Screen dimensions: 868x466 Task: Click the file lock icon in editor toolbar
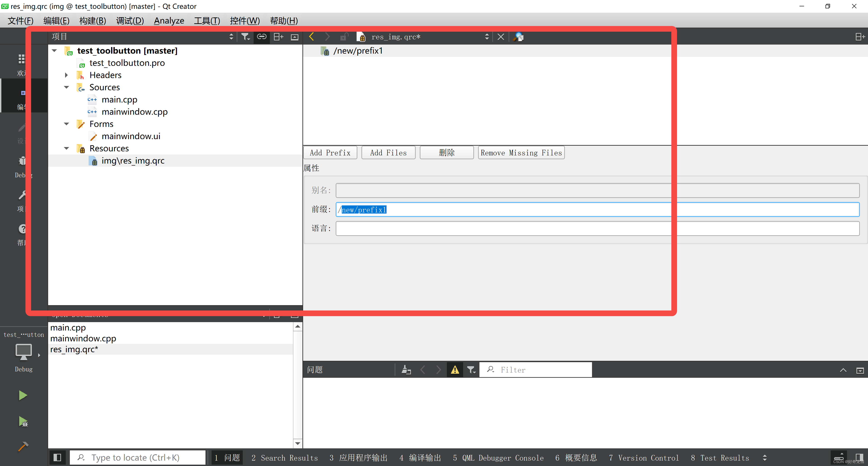344,37
